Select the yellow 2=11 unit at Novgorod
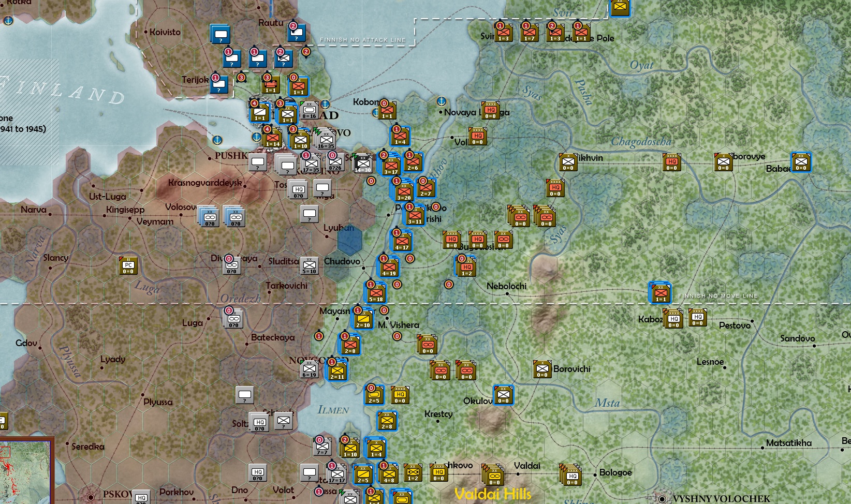This screenshot has width=851, height=504. point(337,371)
